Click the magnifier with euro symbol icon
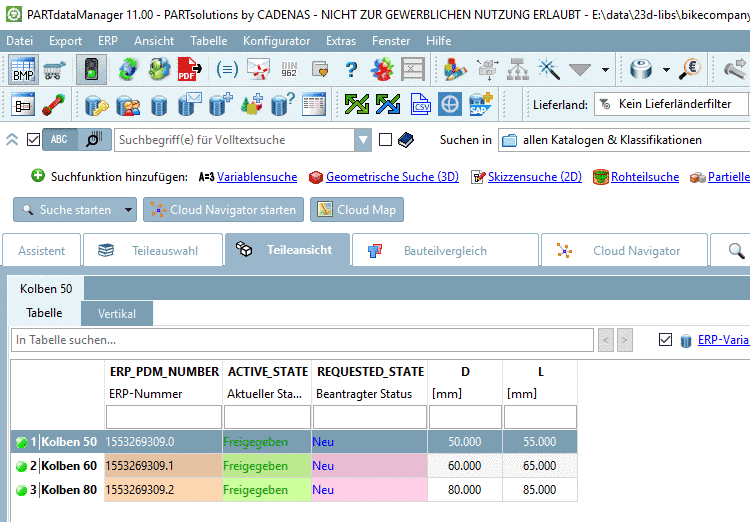This screenshot has width=750, height=522. [x=690, y=70]
